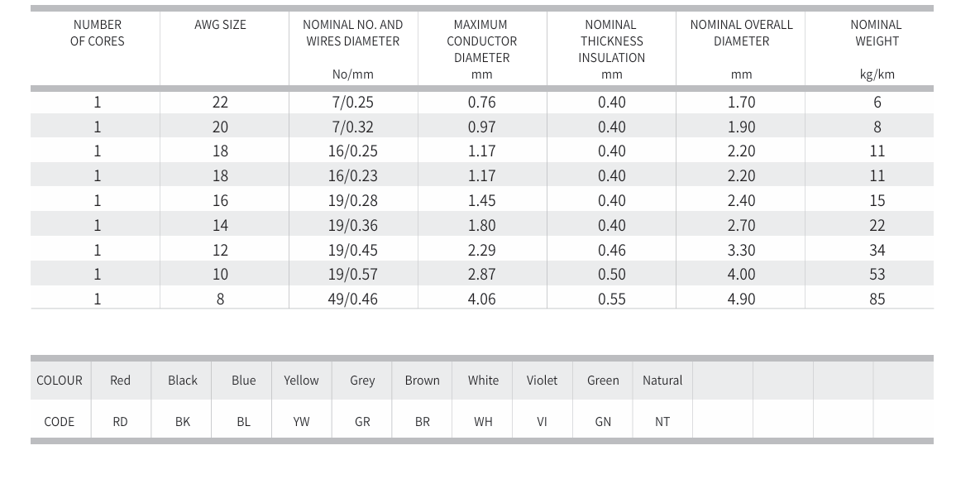The image size is (980, 479).
Task: Select the 49/0.46 wire diameter cell
Action: click(x=352, y=299)
